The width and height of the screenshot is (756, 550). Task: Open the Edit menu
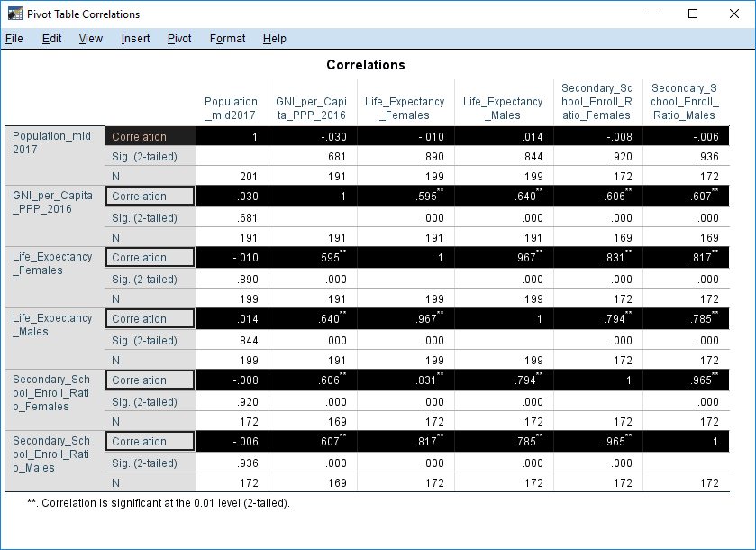click(51, 39)
